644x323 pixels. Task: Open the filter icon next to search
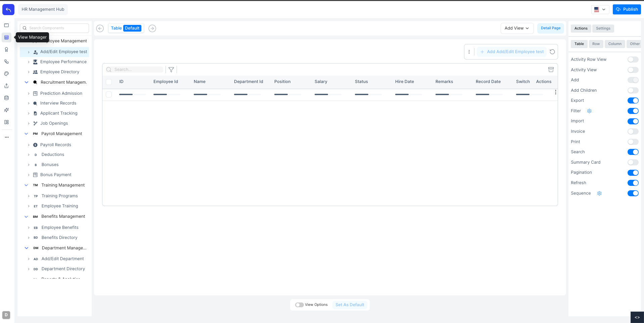[x=171, y=69]
